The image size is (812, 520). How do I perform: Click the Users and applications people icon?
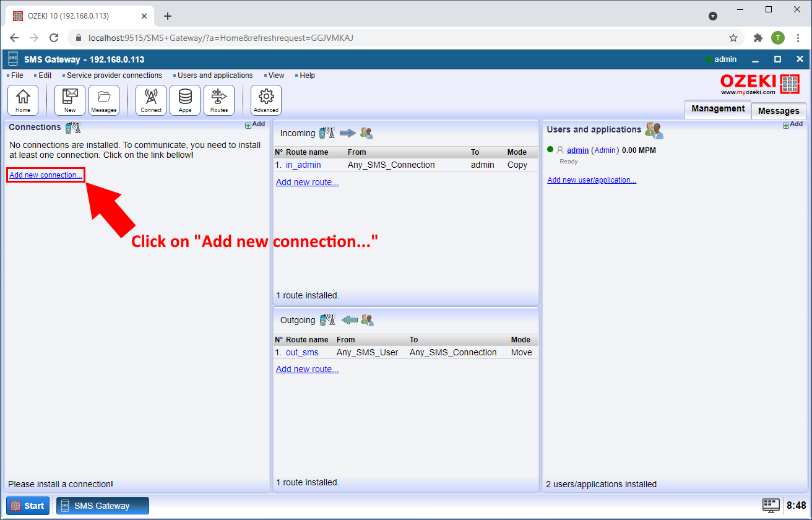click(654, 130)
